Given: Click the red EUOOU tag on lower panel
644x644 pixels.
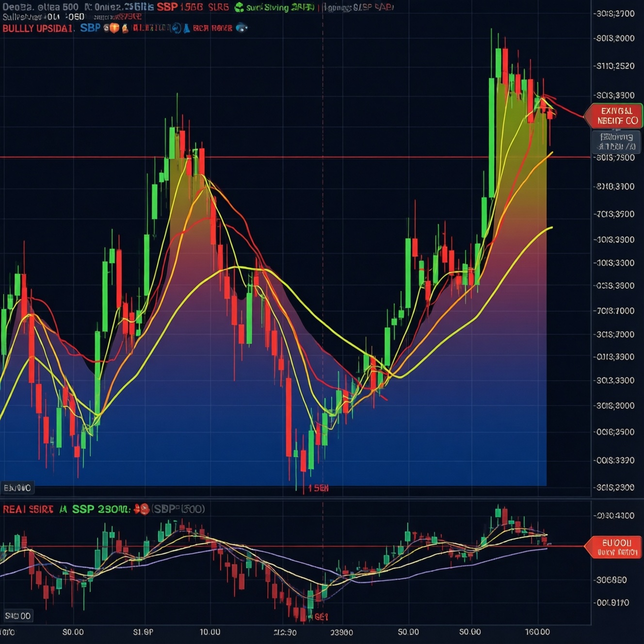Looking at the screenshot, I should [x=613, y=547].
